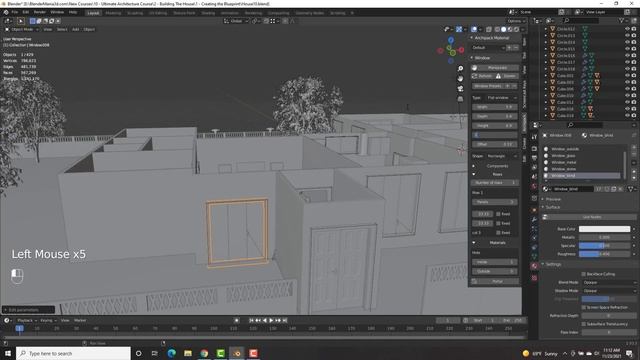Disable render camera icon for Cube.010

point(633,96)
